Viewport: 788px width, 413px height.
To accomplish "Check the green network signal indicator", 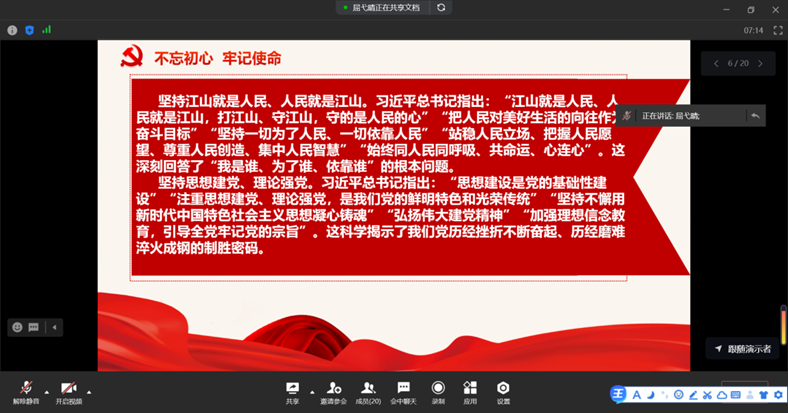I will click(46, 30).
